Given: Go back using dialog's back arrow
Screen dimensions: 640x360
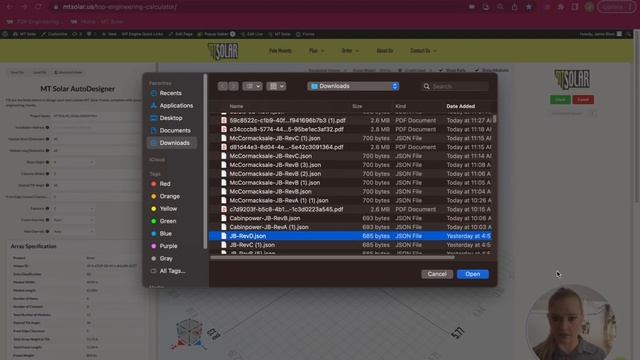Looking at the screenshot, I should click(x=222, y=86).
